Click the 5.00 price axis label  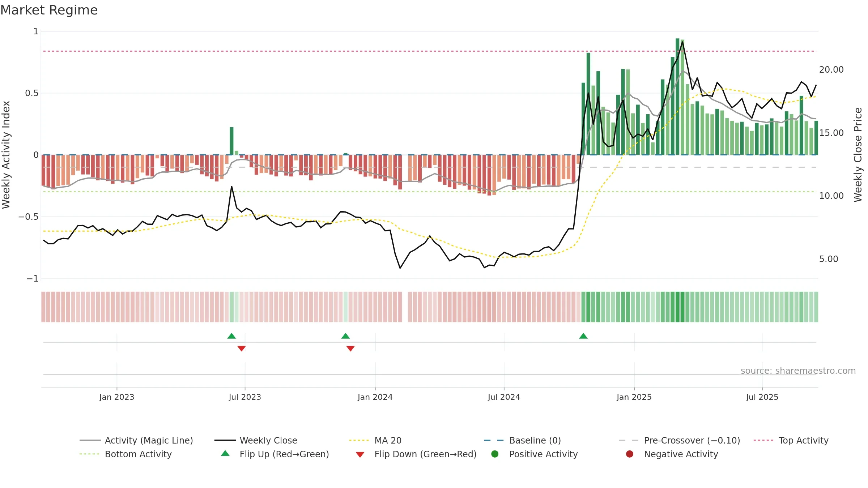(x=828, y=259)
